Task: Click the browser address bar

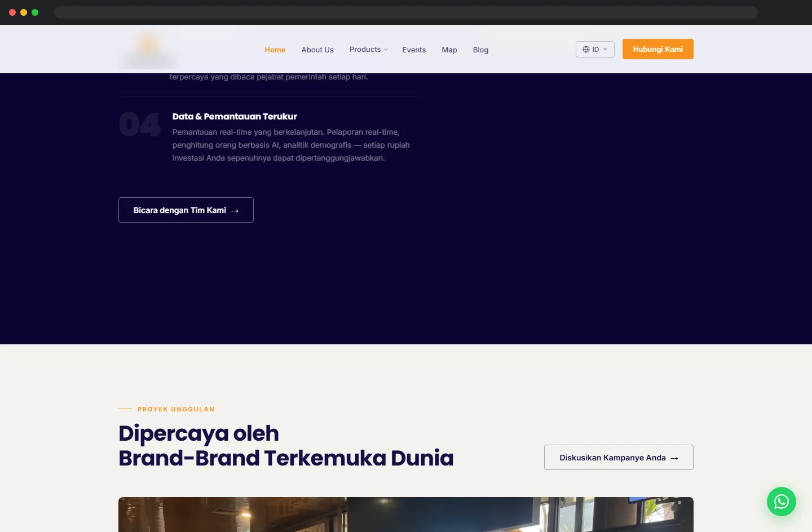Action: pos(406,12)
